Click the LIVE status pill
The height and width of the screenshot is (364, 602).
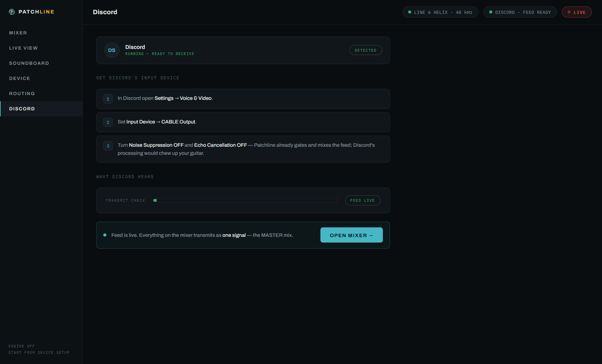coord(577,12)
